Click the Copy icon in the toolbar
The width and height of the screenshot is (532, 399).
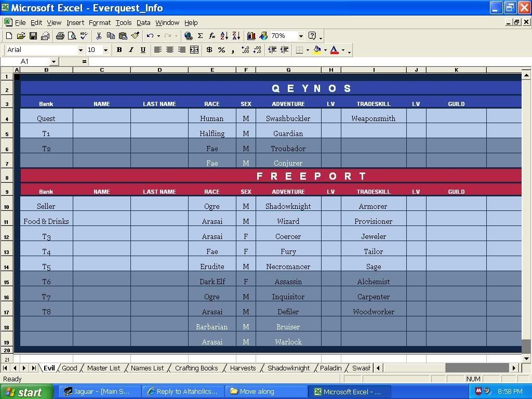(111, 36)
